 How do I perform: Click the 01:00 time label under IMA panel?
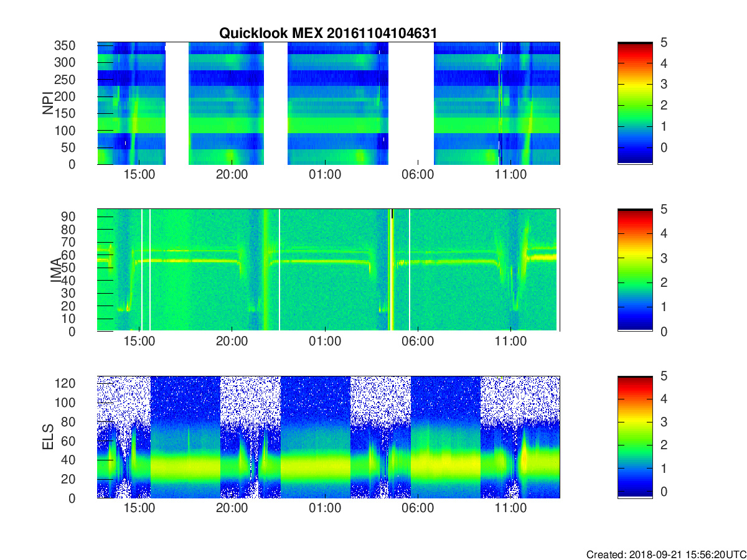click(x=325, y=342)
